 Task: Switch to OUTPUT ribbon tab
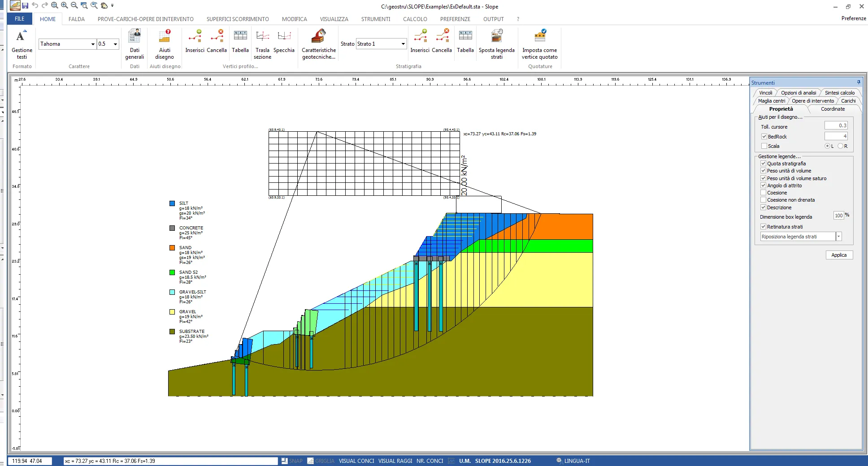[x=494, y=19]
